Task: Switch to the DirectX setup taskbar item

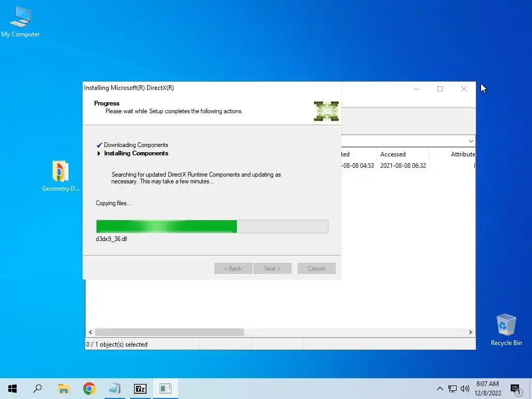Action: click(166, 389)
